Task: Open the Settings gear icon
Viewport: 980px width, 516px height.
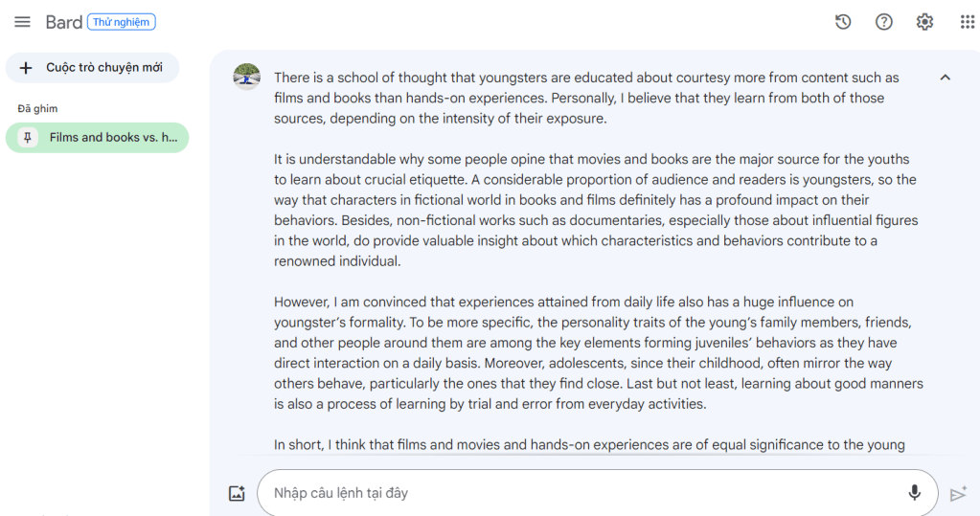Action: (924, 22)
